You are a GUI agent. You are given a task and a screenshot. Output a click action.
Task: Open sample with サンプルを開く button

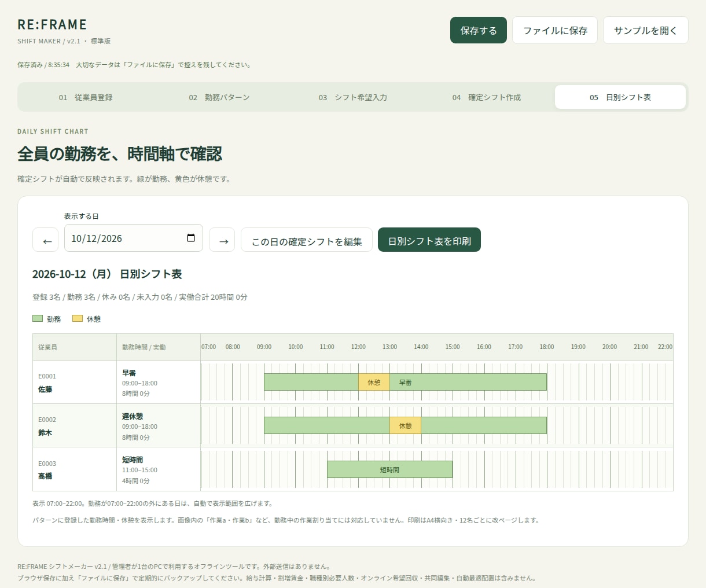pos(646,30)
